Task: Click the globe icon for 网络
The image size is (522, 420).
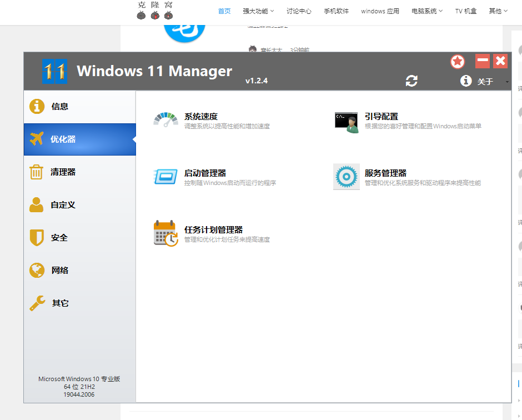Action: click(37, 270)
